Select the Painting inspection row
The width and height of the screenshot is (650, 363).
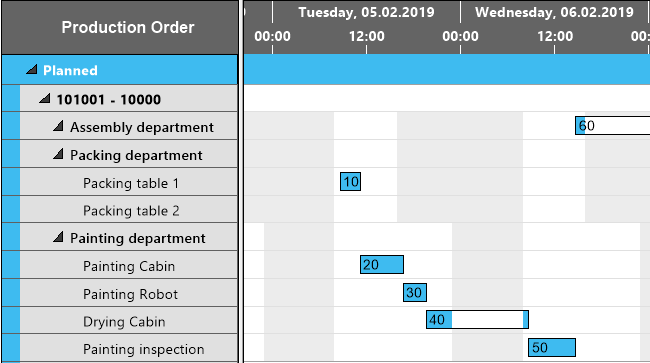click(129, 348)
